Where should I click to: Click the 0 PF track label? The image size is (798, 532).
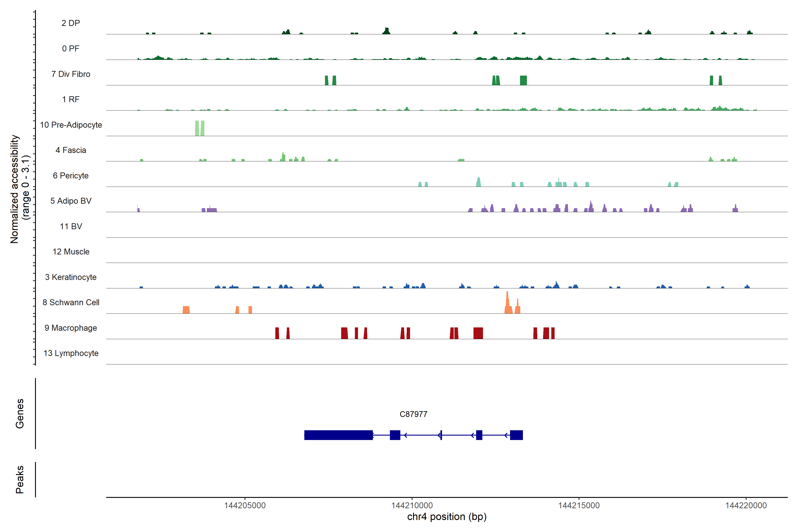[70, 49]
